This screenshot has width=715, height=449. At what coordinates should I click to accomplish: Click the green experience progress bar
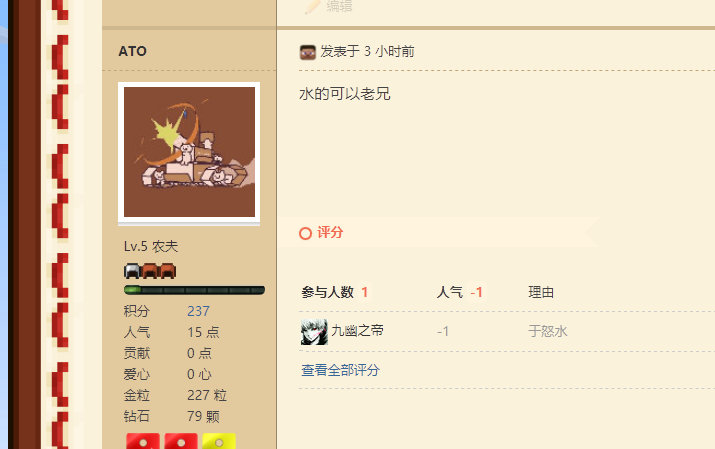tap(194, 290)
